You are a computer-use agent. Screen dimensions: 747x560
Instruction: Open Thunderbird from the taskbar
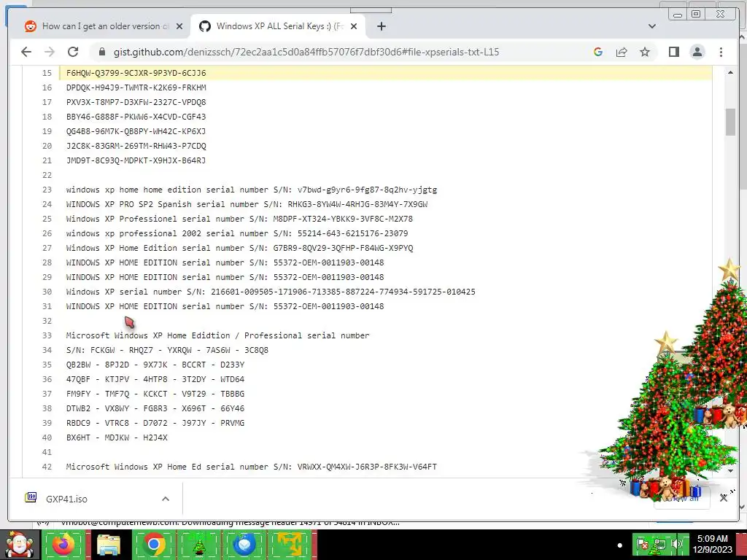tap(244, 545)
